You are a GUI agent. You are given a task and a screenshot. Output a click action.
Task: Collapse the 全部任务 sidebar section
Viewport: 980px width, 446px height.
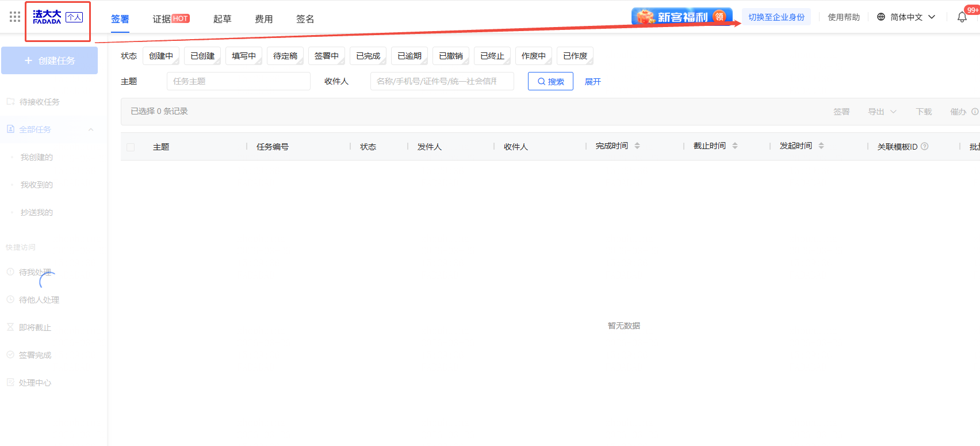click(91, 129)
